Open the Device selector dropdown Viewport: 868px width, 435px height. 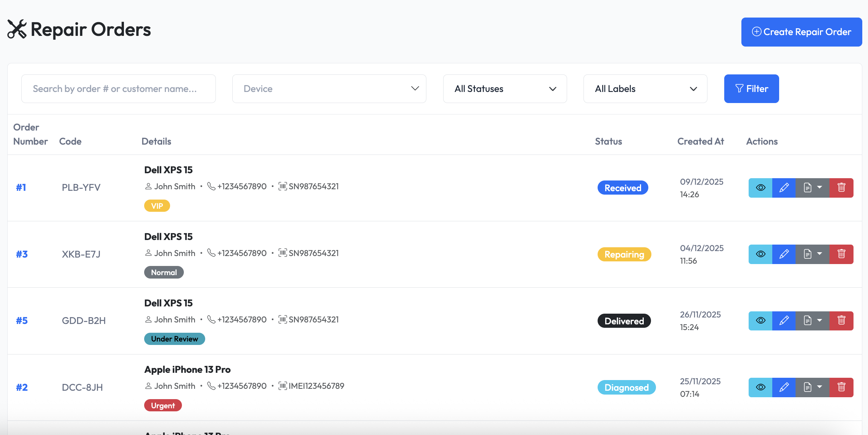click(329, 89)
